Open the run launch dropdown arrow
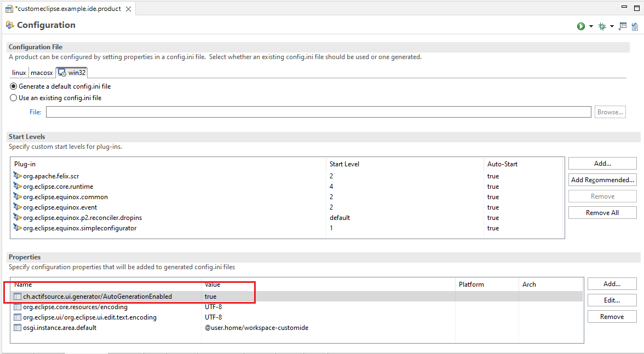Image resolution: width=644 pixels, height=354 pixels. [x=591, y=26]
